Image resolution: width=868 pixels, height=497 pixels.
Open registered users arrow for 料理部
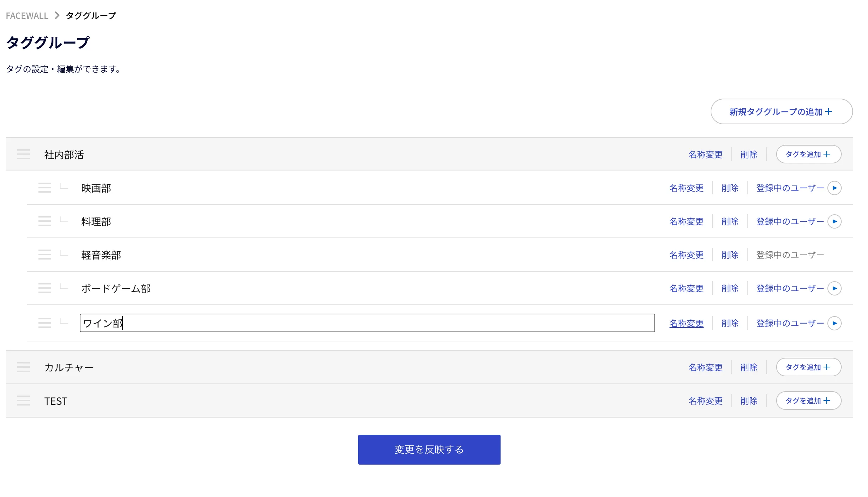click(x=834, y=221)
